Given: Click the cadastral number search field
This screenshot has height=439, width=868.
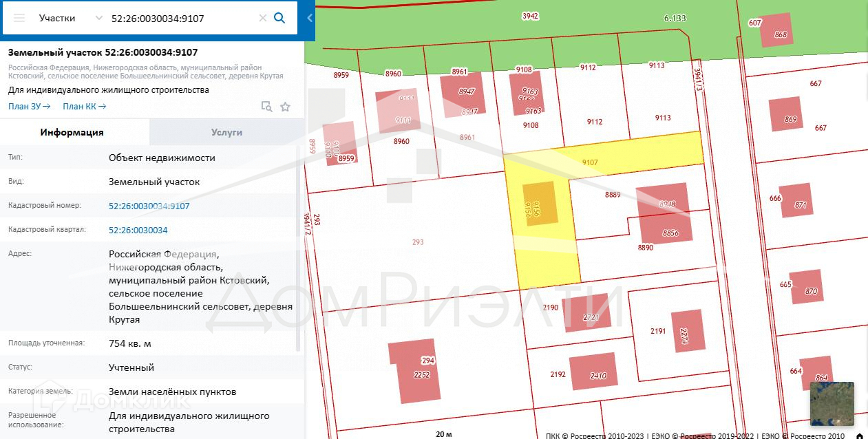Looking at the screenshot, I should (182, 18).
